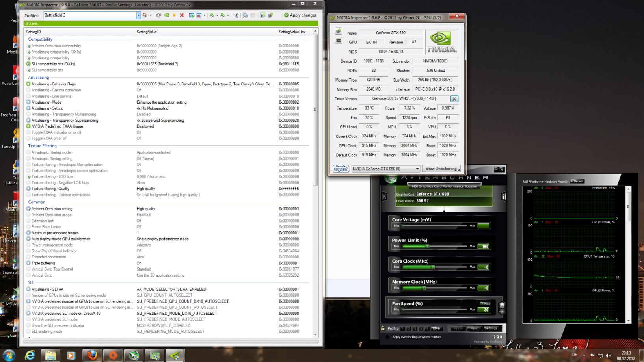Collapse the Compatibility settings group
Viewport: 644px width, 362px height.
pyautogui.click(x=40, y=39)
